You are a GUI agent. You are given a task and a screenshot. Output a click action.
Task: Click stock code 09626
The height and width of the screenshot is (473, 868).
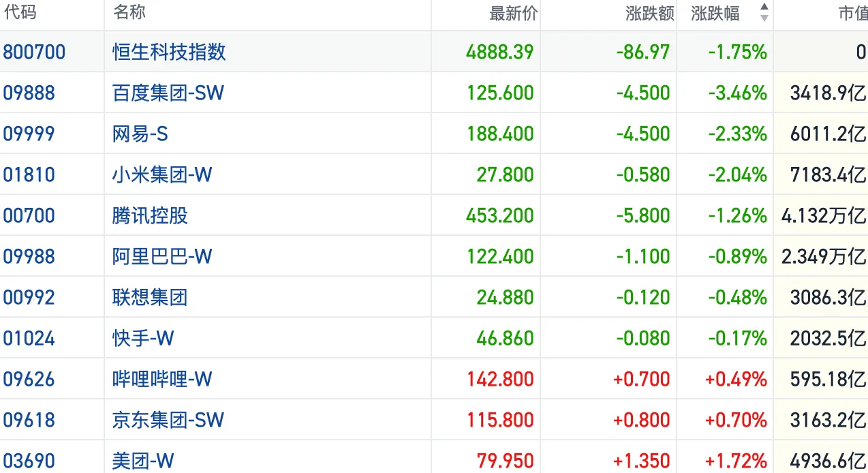(x=29, y=379)
